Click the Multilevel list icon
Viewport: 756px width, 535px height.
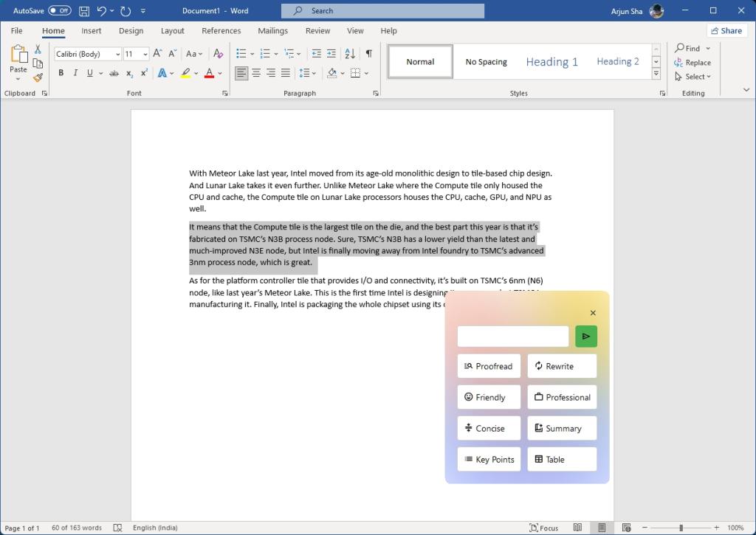(x=289, y=53)
